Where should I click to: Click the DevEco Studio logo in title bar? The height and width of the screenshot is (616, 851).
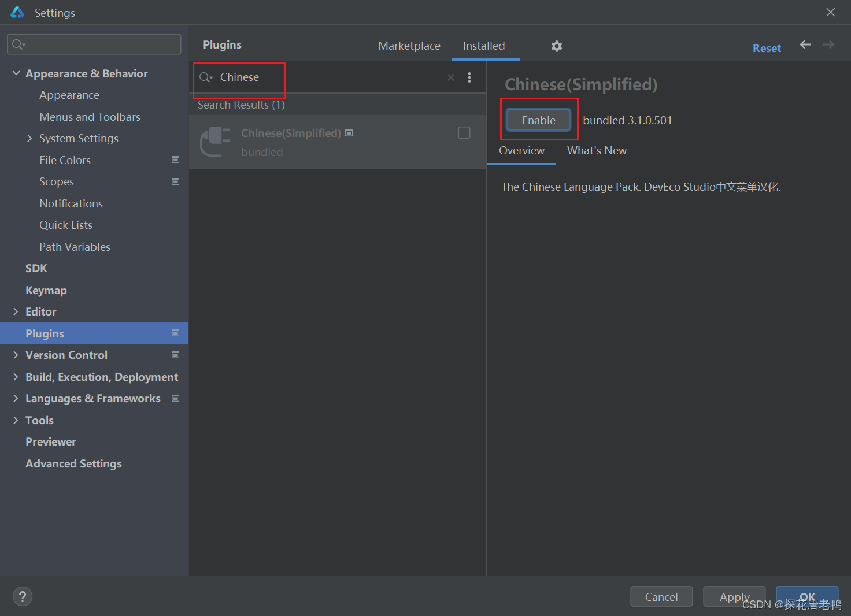click(17, 12)
